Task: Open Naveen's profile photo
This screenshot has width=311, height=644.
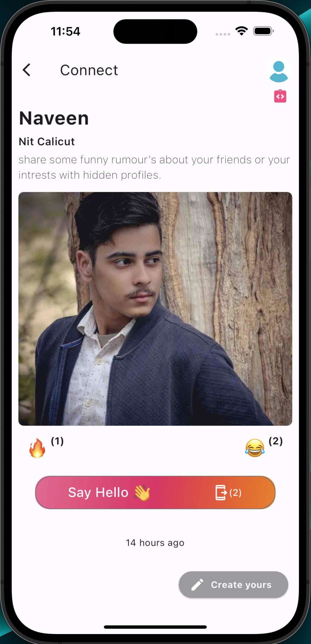Action: 155,309
